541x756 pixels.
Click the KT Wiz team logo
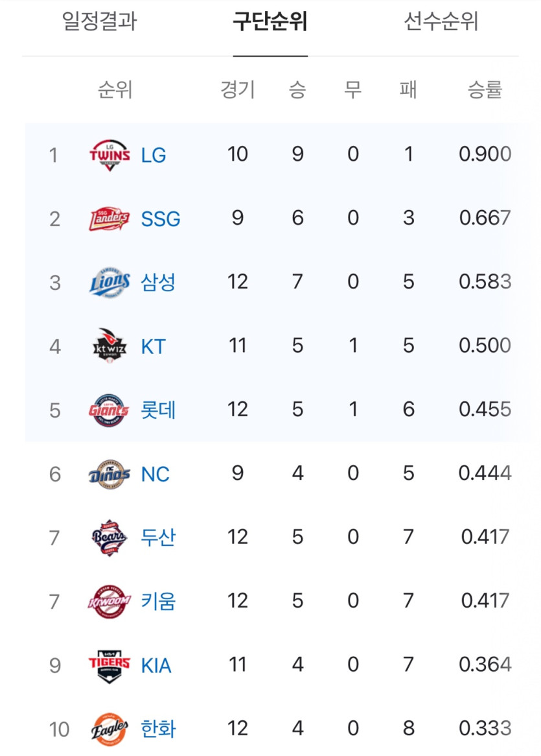click(109, 346)
